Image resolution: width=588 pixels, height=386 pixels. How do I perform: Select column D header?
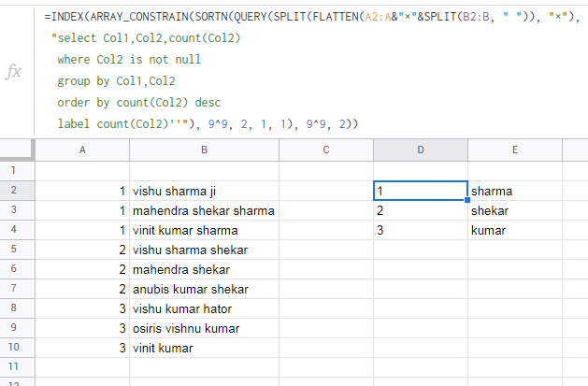tap(421, 150)
